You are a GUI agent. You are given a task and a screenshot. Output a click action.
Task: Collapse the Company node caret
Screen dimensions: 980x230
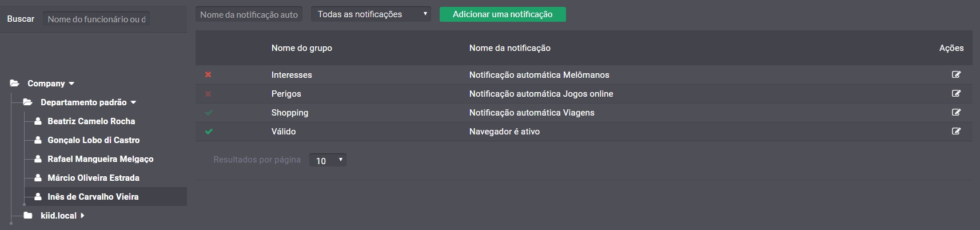point(71,84)
